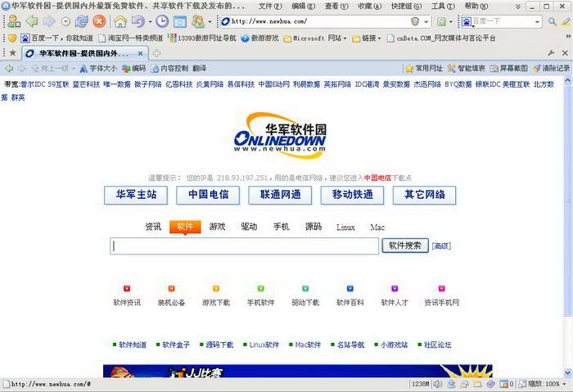Screen dimensions: 573x392
Task: Open address bar URL history dropdown
Action: coord(426,22)
